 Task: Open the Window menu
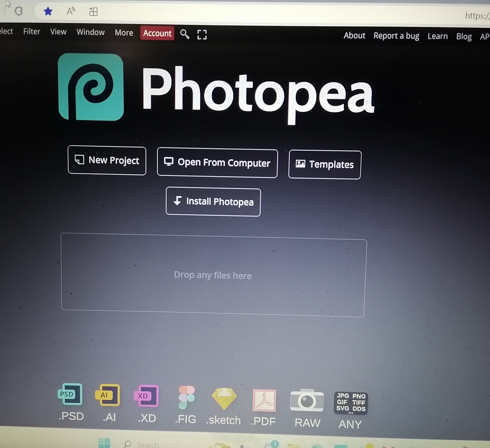tap(91, 32)
